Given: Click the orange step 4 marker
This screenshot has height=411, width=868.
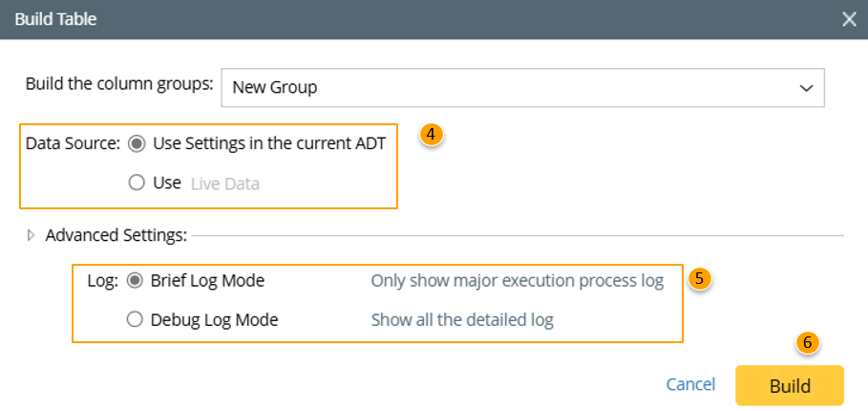Looking at the screenshot, I should coord(432,135).
